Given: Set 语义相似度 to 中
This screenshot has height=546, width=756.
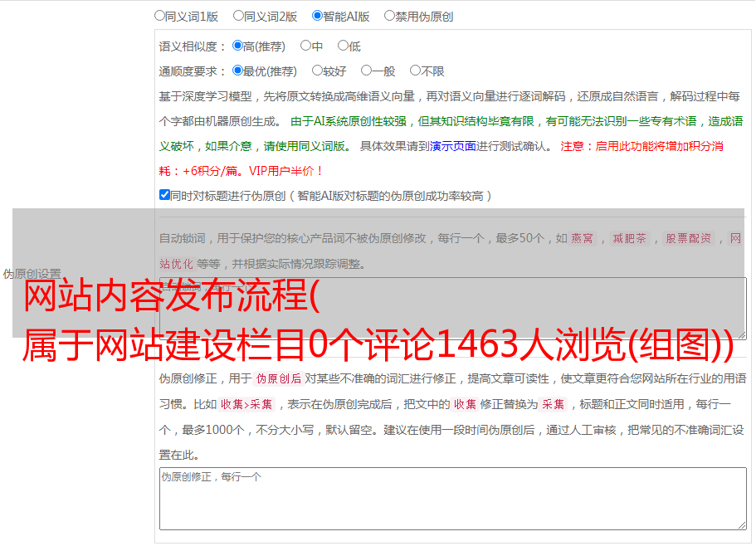Looking at the screenshot, I should 305,46.
